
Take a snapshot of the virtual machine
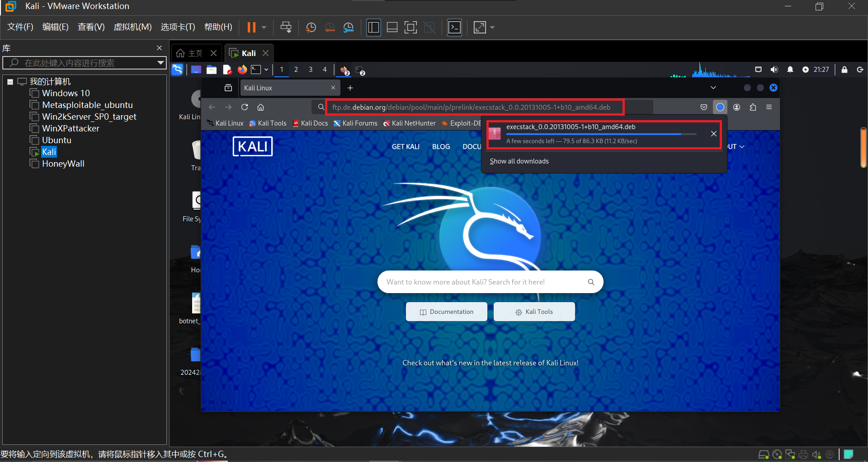click(311, 28)
